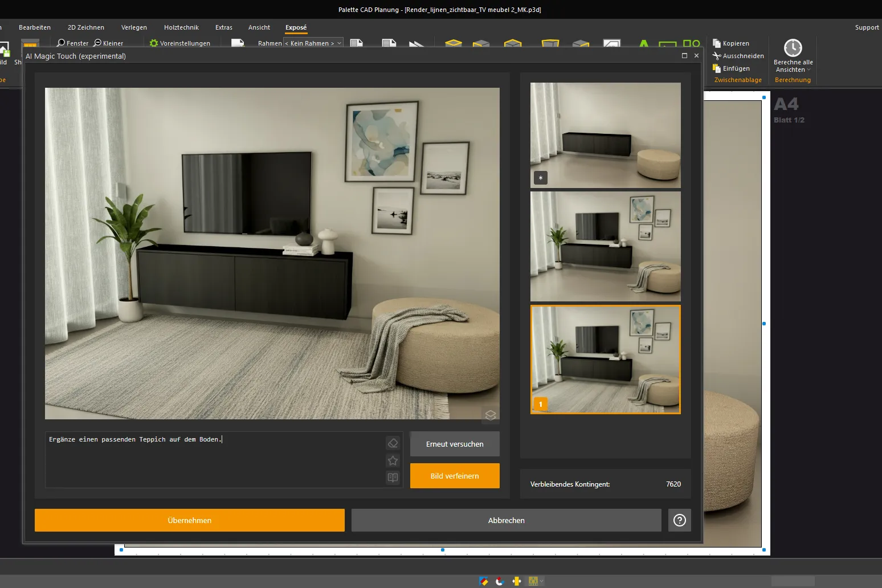Viewport: 882px width, 588px height.
Task: Click the Kleiner zoom-out icon
Action: point(97,43)
